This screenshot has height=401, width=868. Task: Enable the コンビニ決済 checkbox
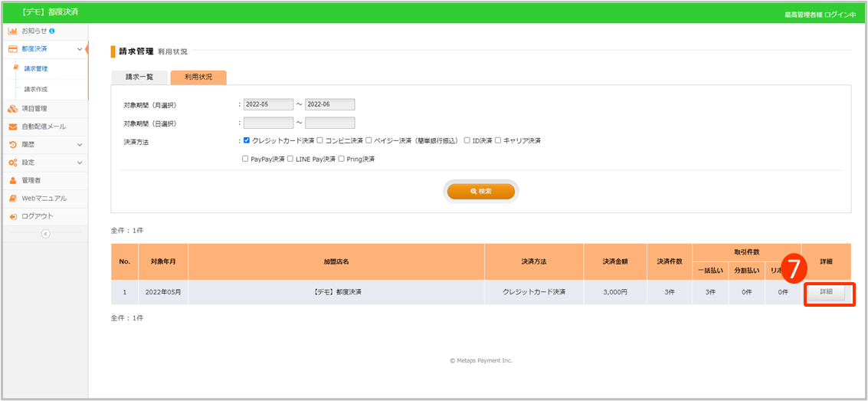(319, 140)
